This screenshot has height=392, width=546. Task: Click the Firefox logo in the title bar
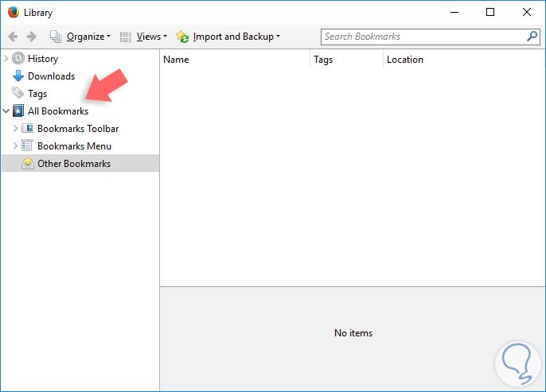14,12
